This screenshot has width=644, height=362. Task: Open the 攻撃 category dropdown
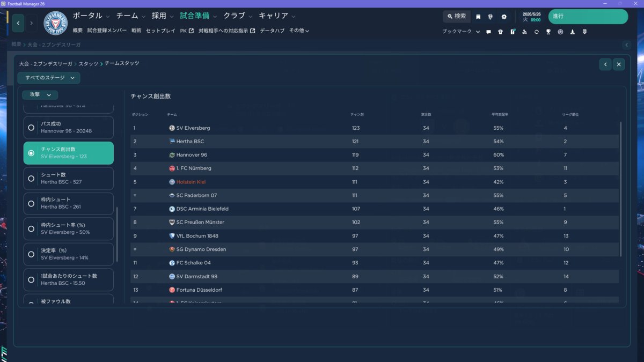click(x=40, y=95)
